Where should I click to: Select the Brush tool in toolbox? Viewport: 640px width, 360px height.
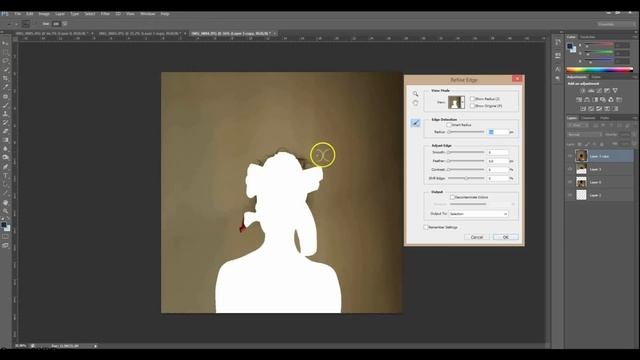coord(5,105)
